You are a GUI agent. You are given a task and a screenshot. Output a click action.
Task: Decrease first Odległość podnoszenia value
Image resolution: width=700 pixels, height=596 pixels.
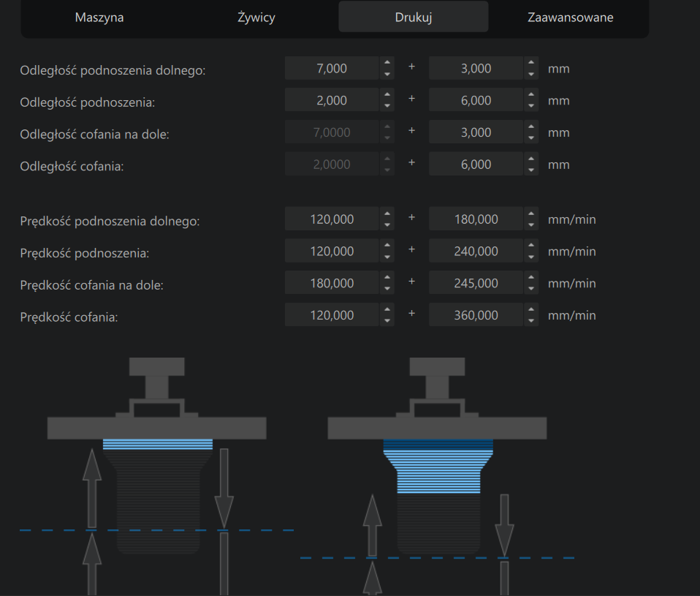(x=387, y=106)
